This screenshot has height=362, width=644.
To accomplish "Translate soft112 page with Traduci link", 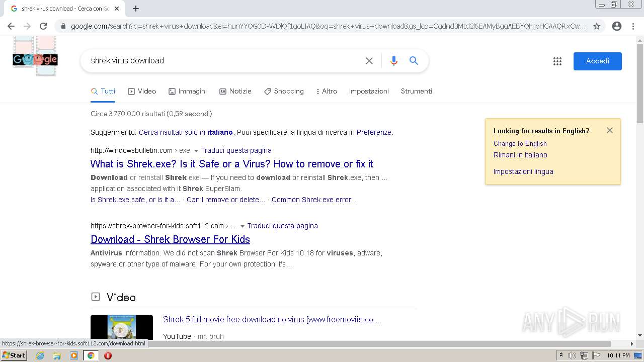I will [x=282, y=226].
